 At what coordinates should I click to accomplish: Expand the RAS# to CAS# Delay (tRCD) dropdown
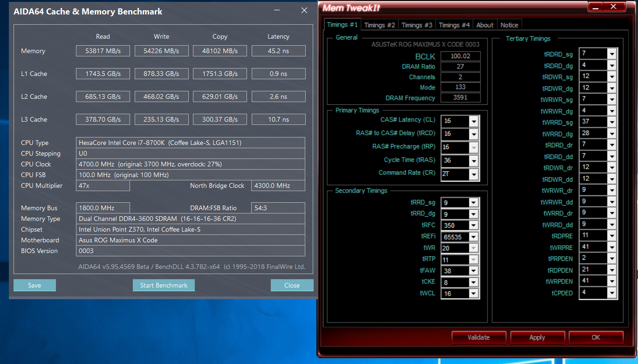[474, 134]
